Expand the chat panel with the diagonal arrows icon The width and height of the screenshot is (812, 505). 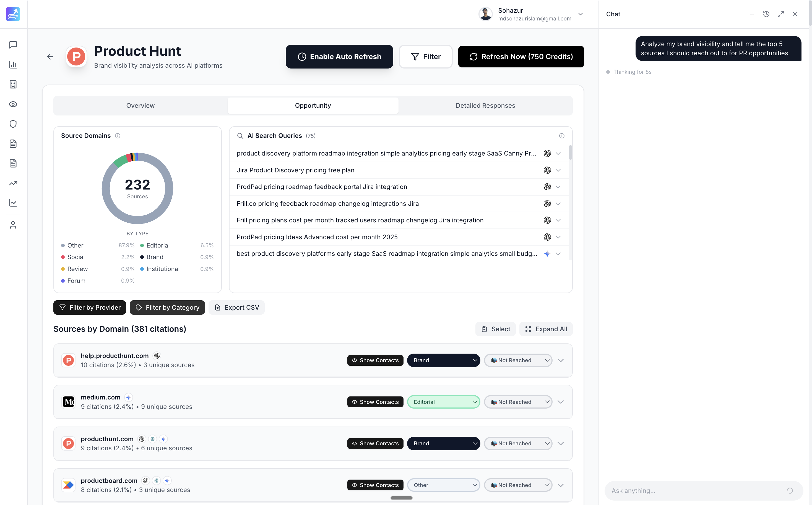point(780,14)
